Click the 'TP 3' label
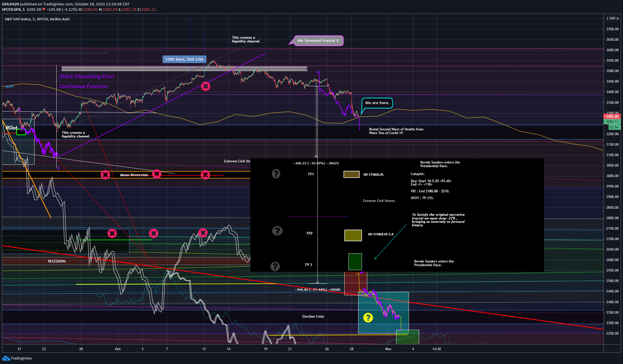Viewport: 623px width, 364px height. point(308,265)
